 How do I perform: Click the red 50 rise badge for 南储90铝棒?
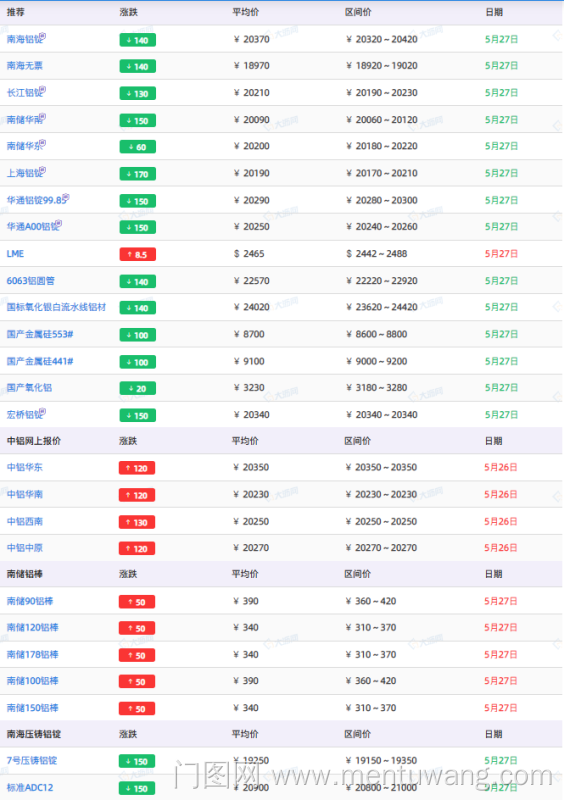[x=137, y=602]
